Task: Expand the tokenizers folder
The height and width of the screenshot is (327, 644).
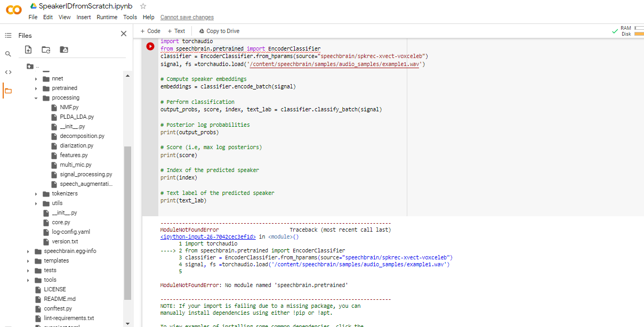Action: 36,193
